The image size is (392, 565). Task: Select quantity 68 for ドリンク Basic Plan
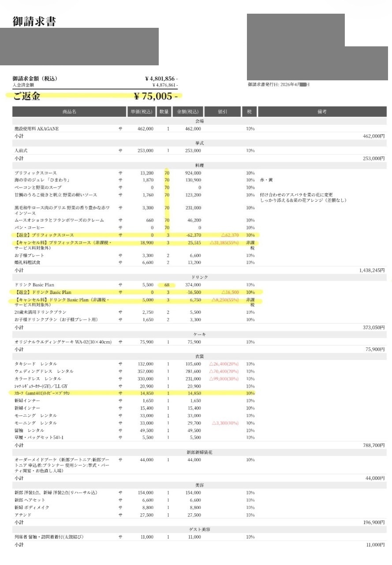168,285
